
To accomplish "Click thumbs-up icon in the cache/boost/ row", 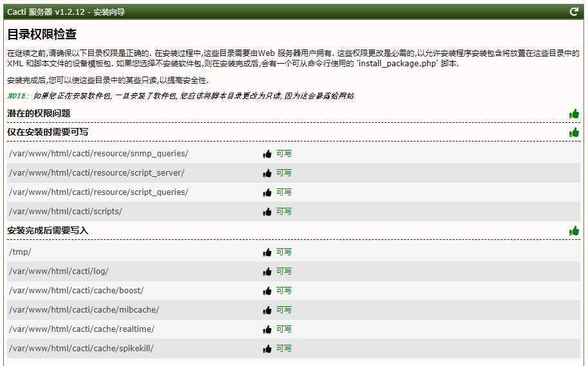I will [x=267, y=291].
